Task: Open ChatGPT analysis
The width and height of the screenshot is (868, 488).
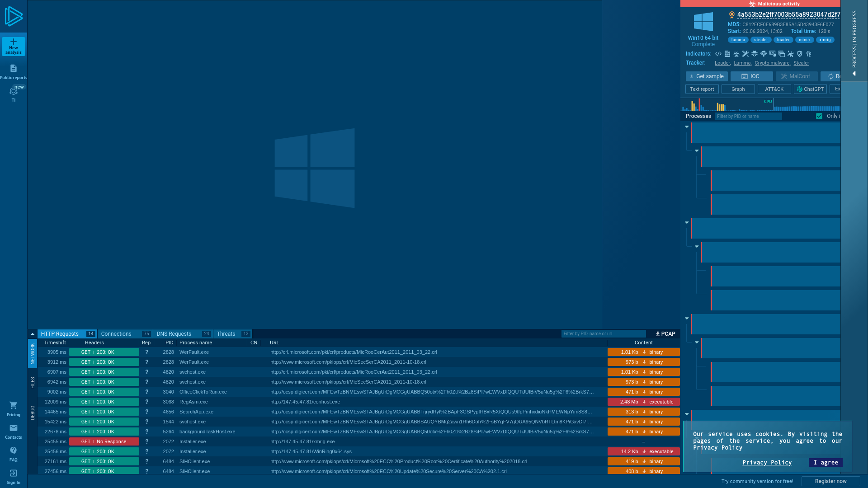Action: pyautogui.click(x=811, y=89)
